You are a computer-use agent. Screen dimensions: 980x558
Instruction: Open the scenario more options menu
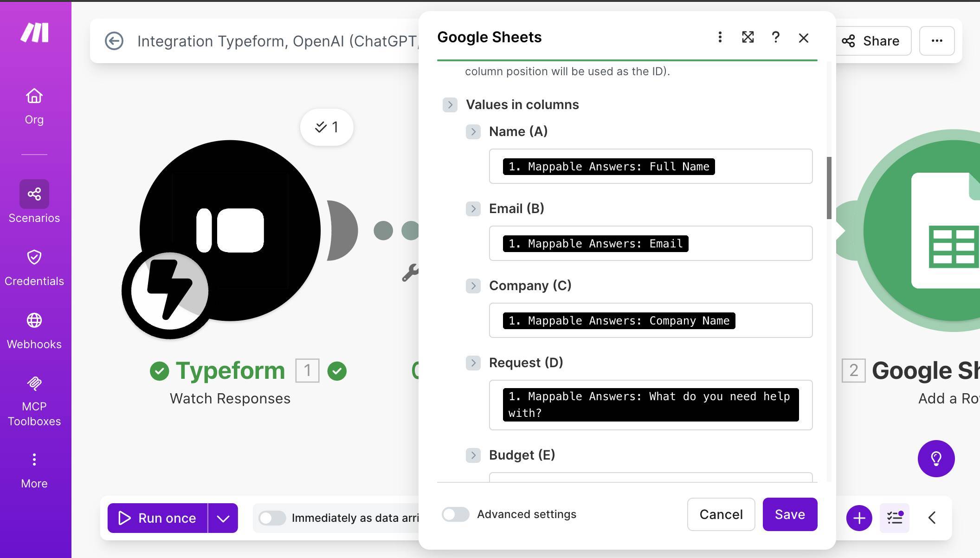point(937,41)
